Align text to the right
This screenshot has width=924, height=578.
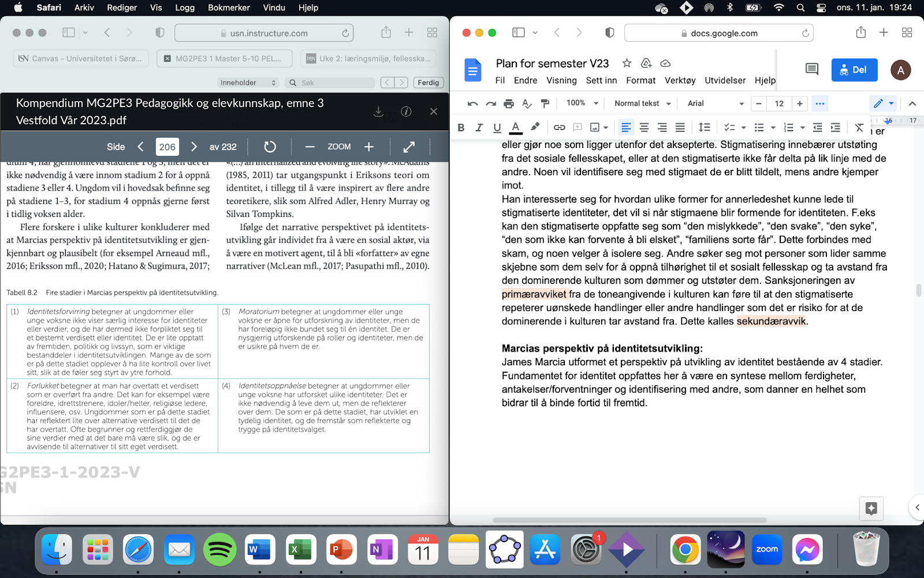662,127
